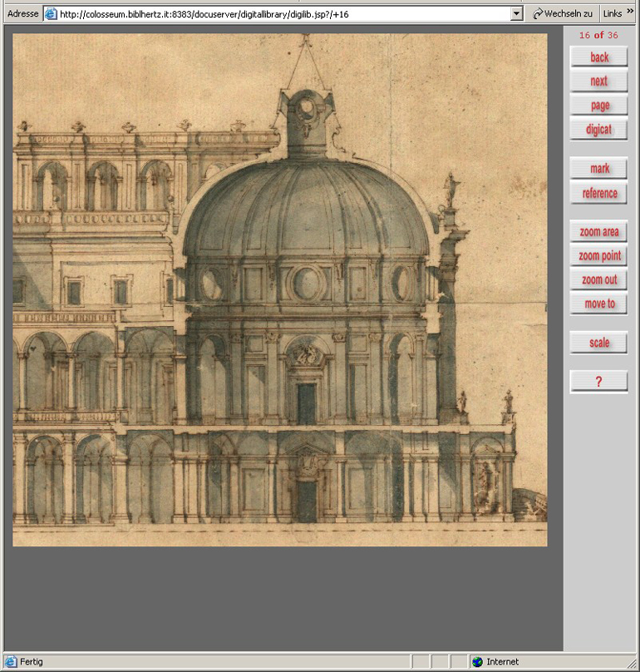The image size is (640, 672).
Task: Click the page icon in the address bar
Action: tap(51, 14)
